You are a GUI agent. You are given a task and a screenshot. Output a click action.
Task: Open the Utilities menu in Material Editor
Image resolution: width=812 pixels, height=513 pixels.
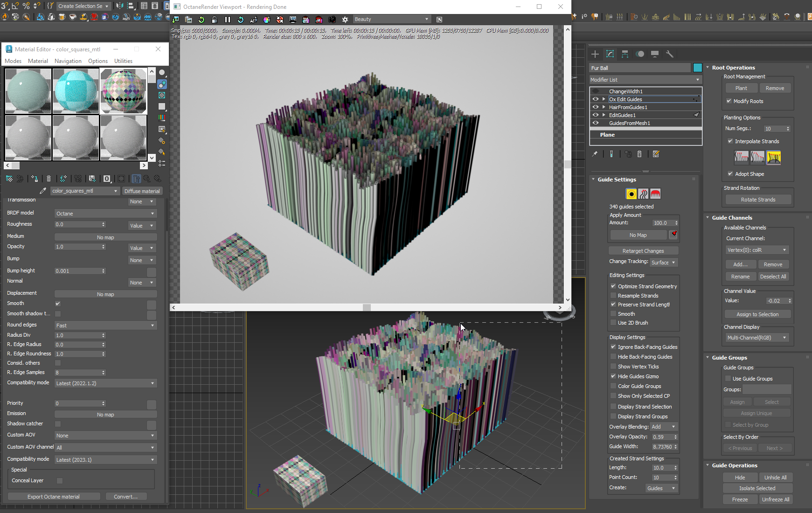[x=123, y=61]
